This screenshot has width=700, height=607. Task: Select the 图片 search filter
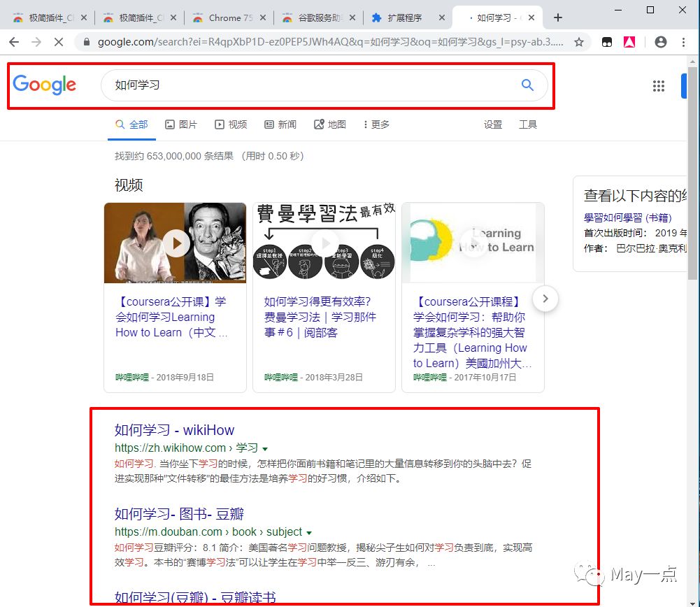pos(181,124)
